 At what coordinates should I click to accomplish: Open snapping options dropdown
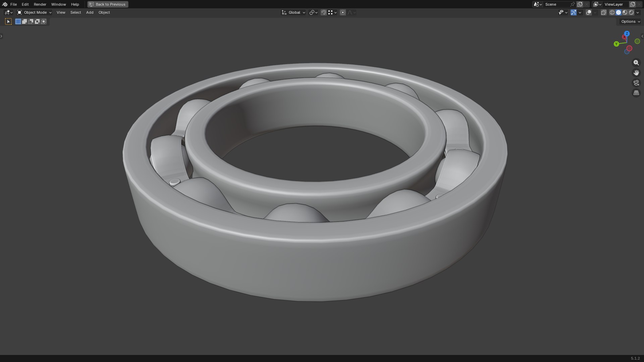[332, 12]
